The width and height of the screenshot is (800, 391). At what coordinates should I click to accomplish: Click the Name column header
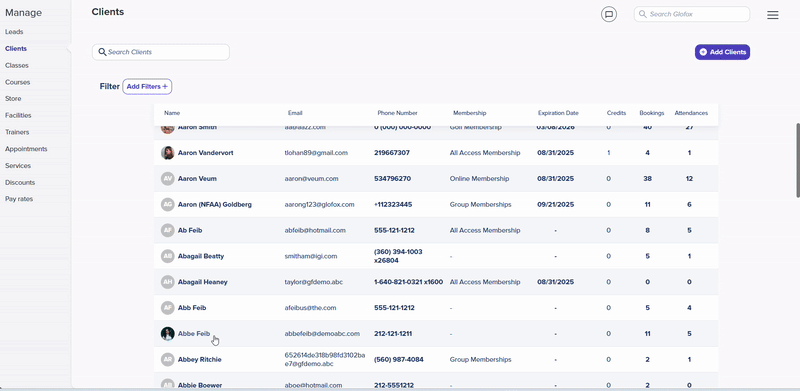[172, 113]
